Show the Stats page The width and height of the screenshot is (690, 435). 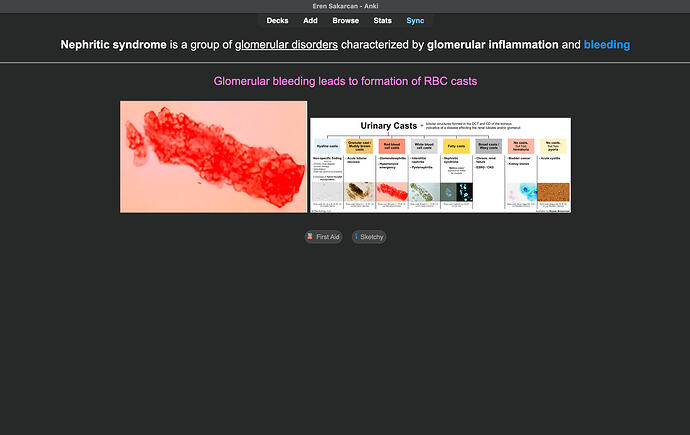pos(382,20)
